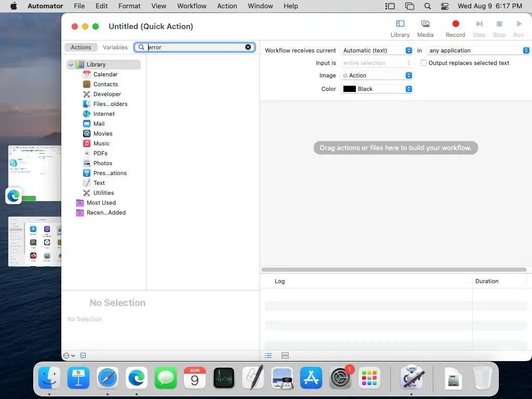Open the Media browser from the toolbar
532x399 pixels.
425,29
